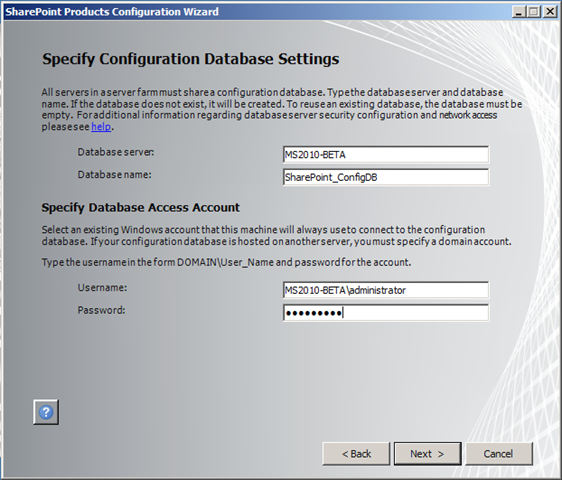
Task: Close the SharePoint Products Configuration Wizard
Action: pyautogui.click(x=550, y=12)
